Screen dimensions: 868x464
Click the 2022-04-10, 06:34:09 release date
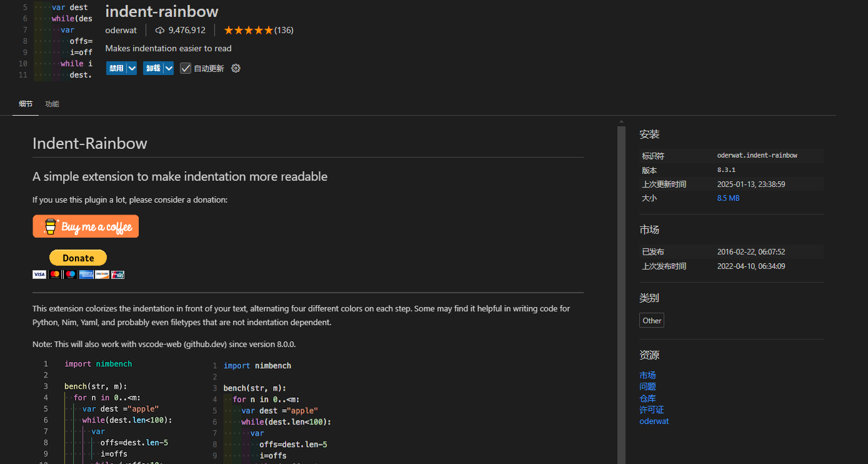[751, 266]
